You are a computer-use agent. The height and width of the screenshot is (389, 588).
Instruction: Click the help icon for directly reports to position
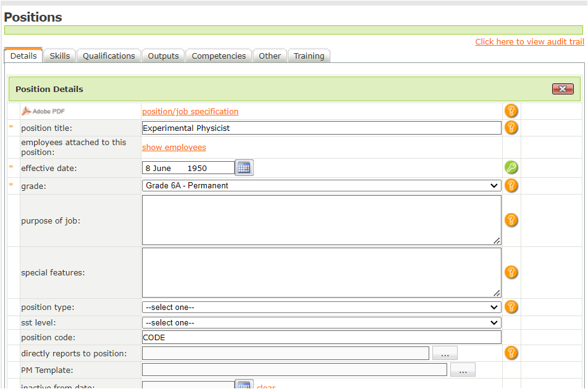pos(511,353)
